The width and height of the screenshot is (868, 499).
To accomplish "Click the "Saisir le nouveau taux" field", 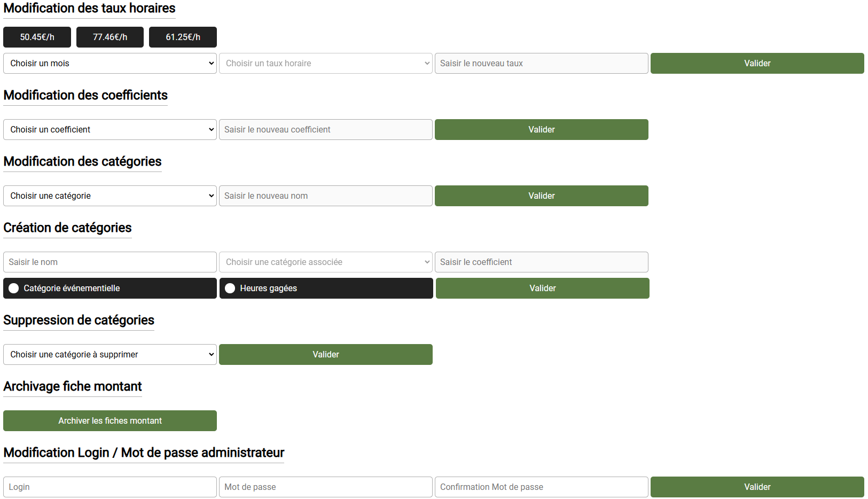I will [541, 63].
